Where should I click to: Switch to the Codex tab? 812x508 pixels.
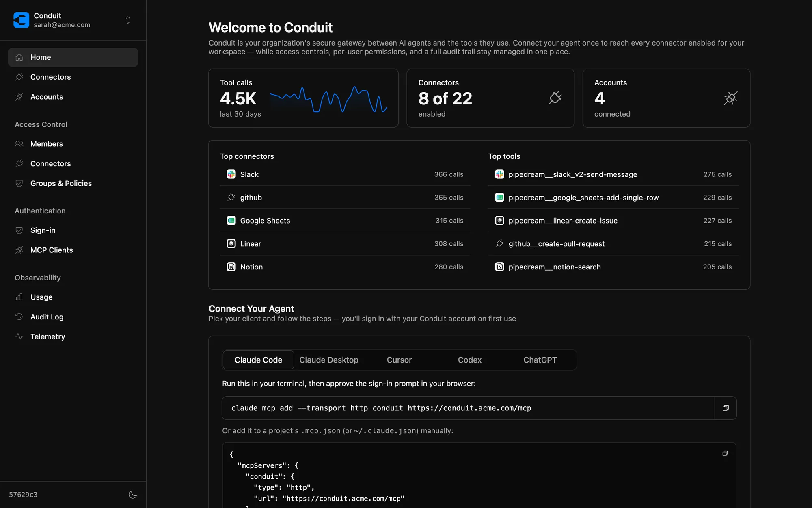(x=470, y=360)
